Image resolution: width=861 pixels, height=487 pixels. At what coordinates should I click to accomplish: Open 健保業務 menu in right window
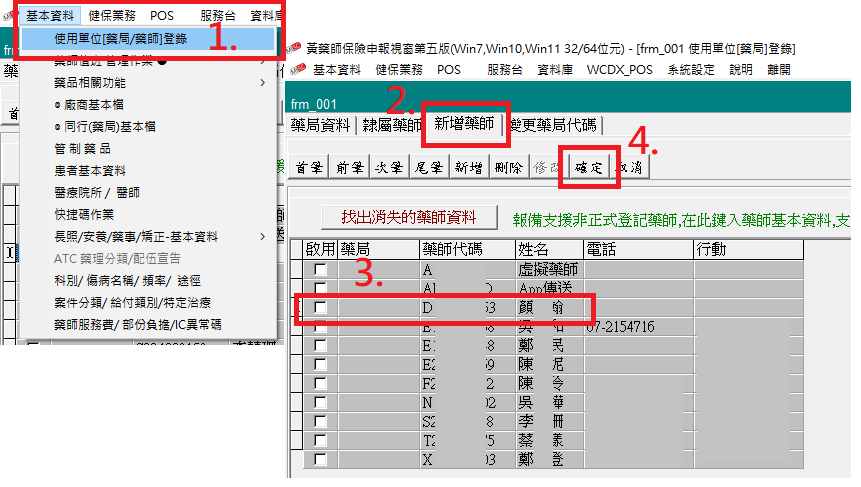tap(399, 70)
